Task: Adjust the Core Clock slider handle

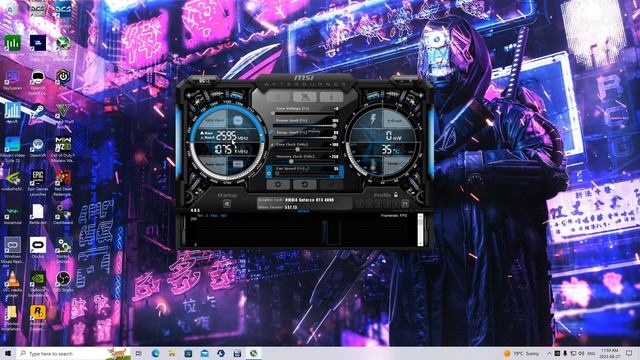Action: [x=298, y=149]
